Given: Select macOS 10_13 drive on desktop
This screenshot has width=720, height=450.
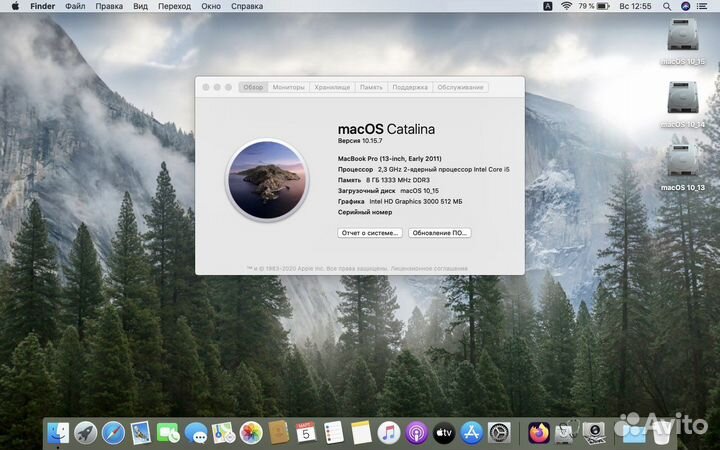Looking at the screenshot, I should 683,167.
